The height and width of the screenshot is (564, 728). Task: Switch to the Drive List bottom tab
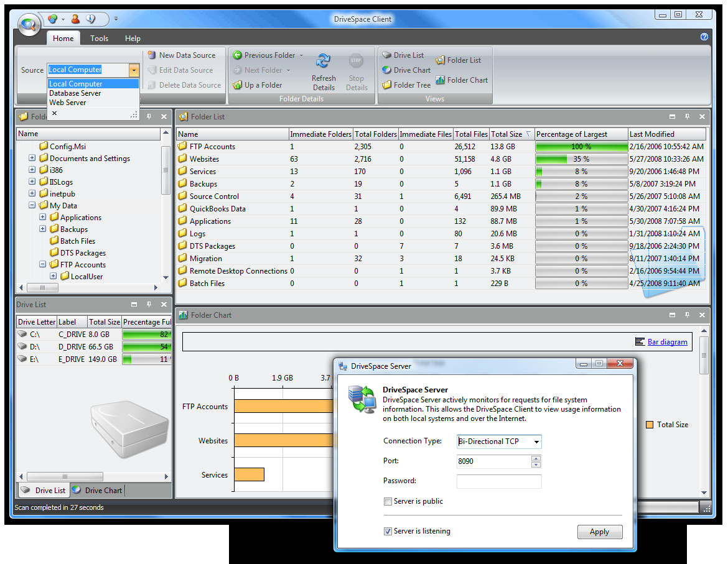(x=44, y=490)
